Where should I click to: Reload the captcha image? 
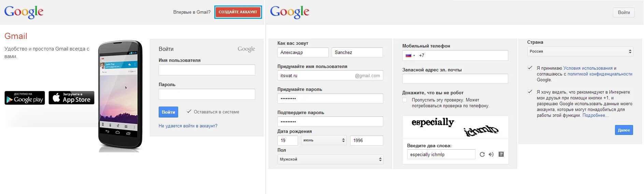pyautogui.click(x=482, y=154)
